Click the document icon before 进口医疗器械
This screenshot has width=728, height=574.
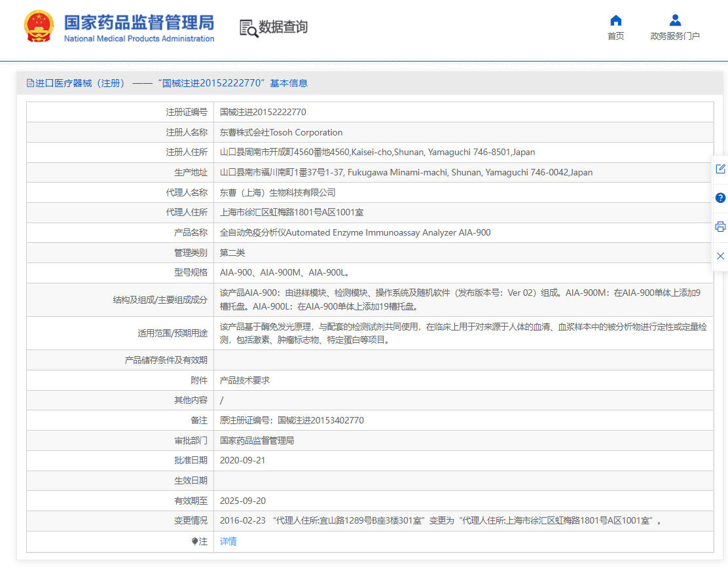pos(30,83)
